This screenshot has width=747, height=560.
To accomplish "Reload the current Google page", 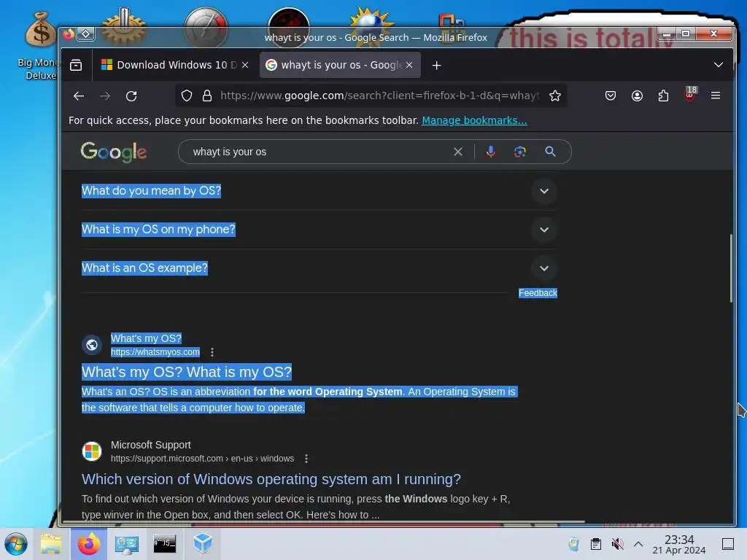I will click(x=131, y=96).
